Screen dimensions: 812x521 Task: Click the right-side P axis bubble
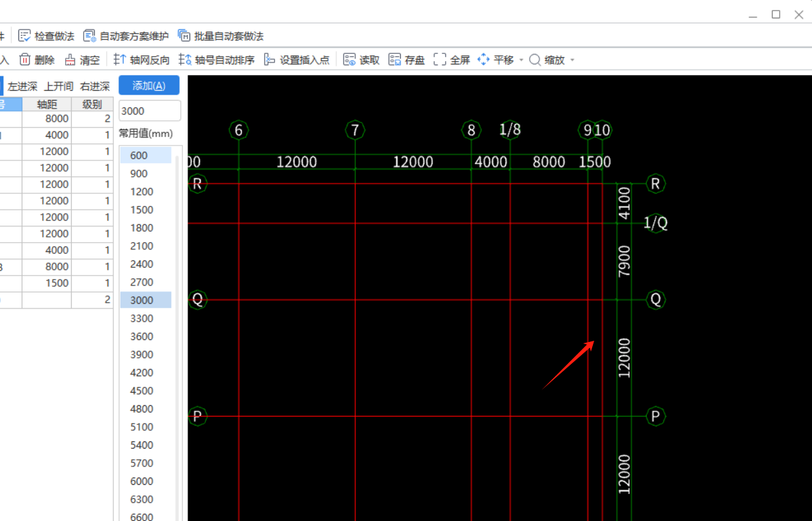[x=655, y=416]
